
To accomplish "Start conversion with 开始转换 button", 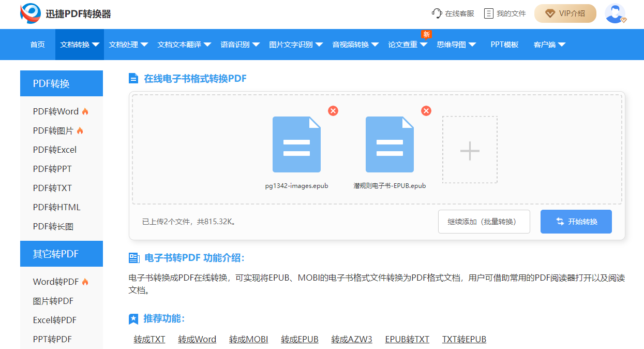I will pyautogui.click(x=576, y=222).
